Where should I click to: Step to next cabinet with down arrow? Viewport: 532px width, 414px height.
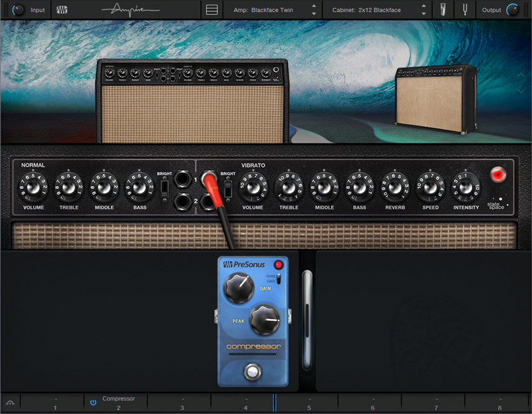[424, 14]
